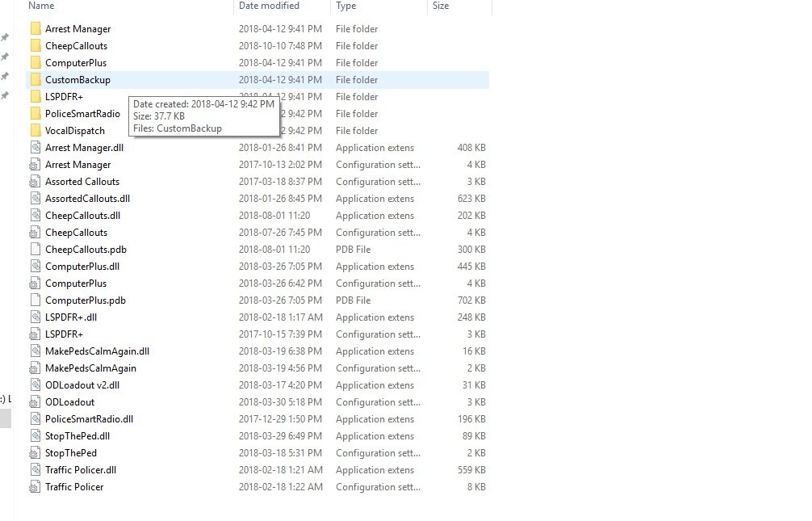Select file name Arrest Manager.dll
This screenshot has width=812, height=521.
84,148
